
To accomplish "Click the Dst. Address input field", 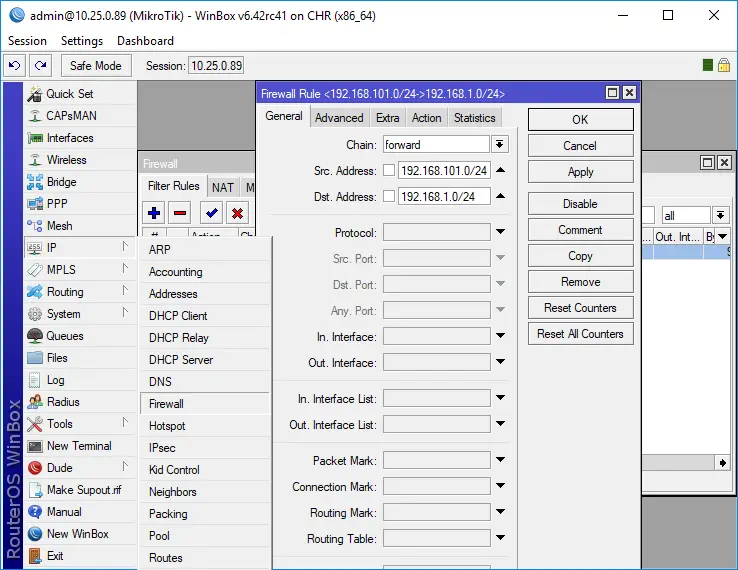I will point(444,196).
